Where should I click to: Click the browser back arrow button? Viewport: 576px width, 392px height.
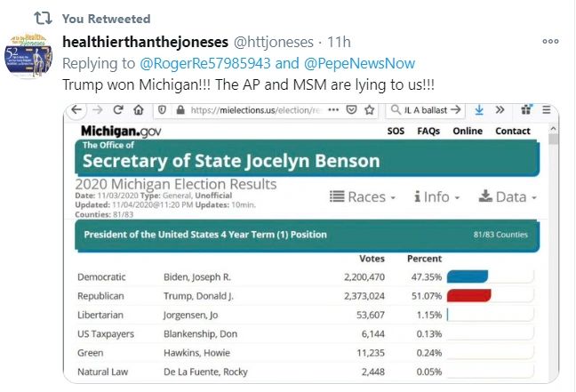(x=77, y=110)
